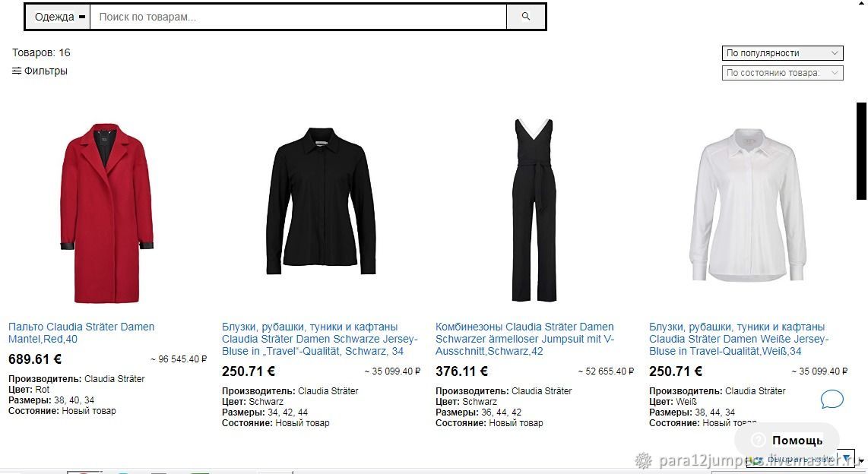Open the По популярности sort dropdown
This screenshot has width=868, height=474.
[782, 53]
